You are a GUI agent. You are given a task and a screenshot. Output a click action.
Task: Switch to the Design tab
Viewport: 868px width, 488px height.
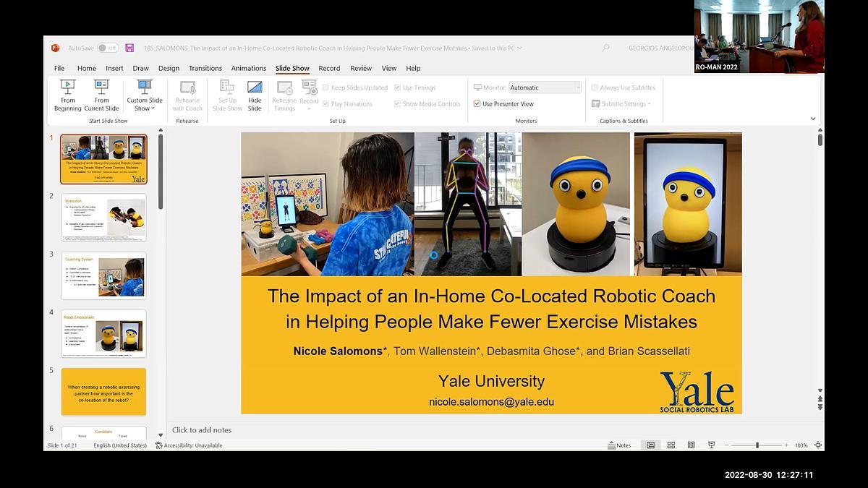click(169, 68)
